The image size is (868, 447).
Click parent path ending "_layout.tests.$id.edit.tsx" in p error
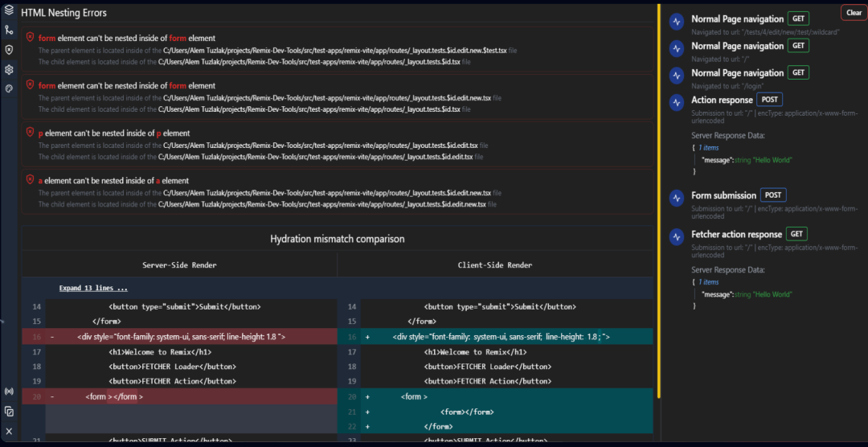pos(321,146)
